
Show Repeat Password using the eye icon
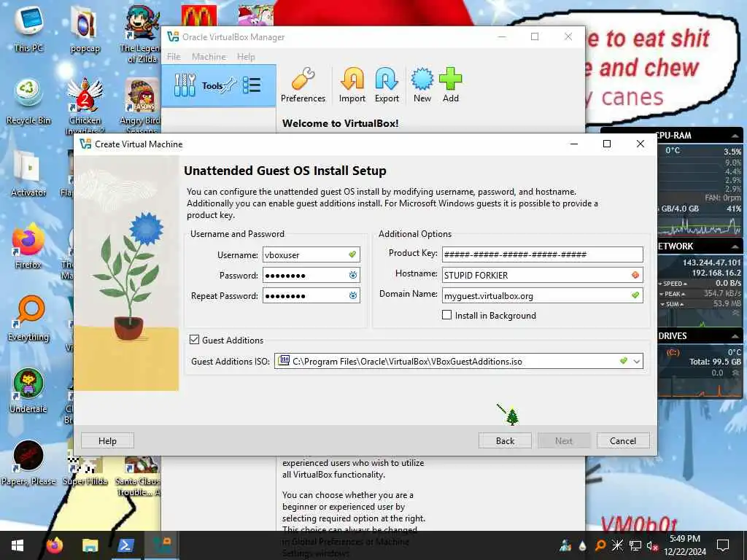352,296
